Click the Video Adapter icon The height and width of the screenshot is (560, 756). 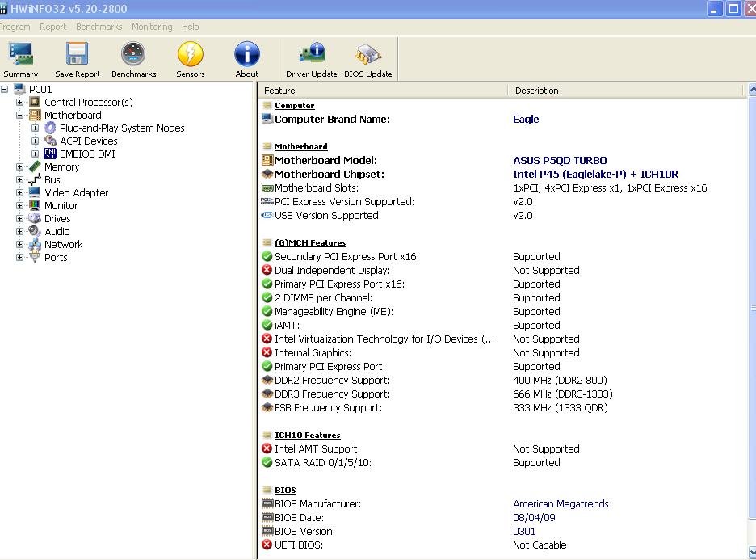35,192
